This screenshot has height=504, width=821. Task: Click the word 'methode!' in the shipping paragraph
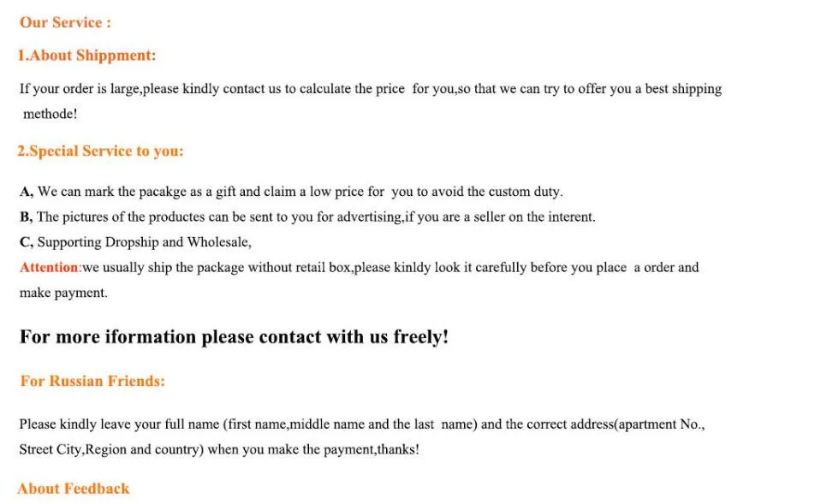[51, 114]
